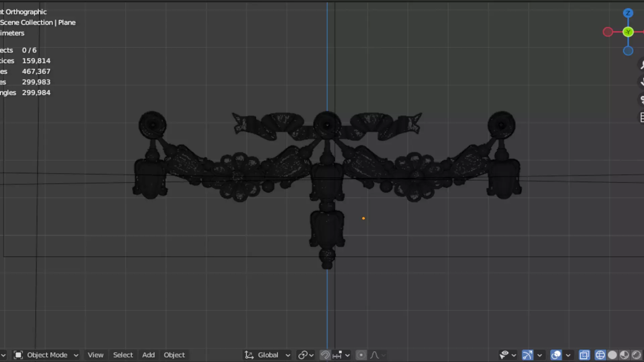Click the -Y axis gizmo circle

point(628,32)
